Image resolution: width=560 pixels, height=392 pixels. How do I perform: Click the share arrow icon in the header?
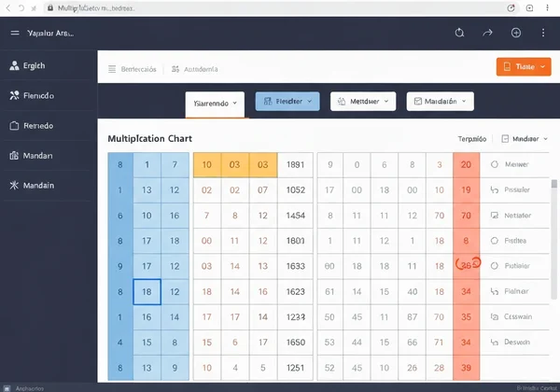487,33
